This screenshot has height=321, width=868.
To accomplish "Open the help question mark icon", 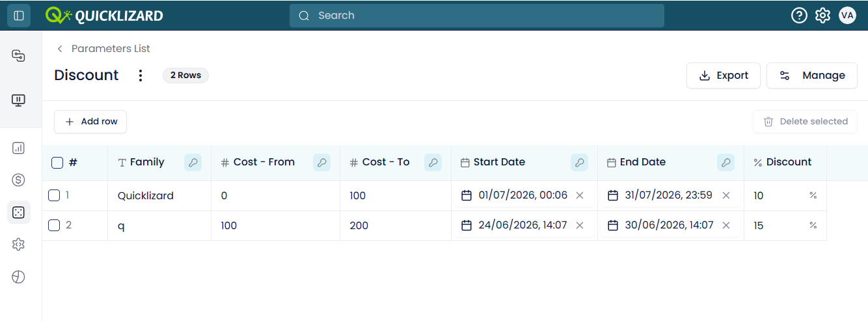I will click(799, 16).
